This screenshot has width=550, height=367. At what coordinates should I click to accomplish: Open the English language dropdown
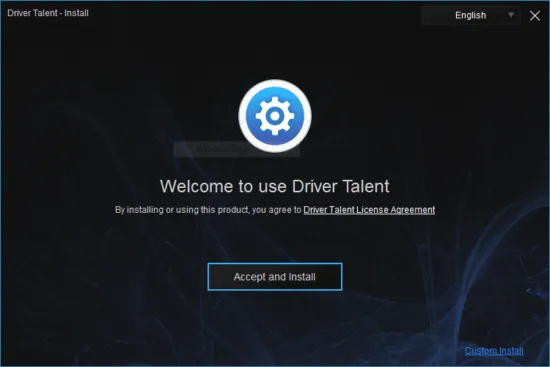point(471,15)
